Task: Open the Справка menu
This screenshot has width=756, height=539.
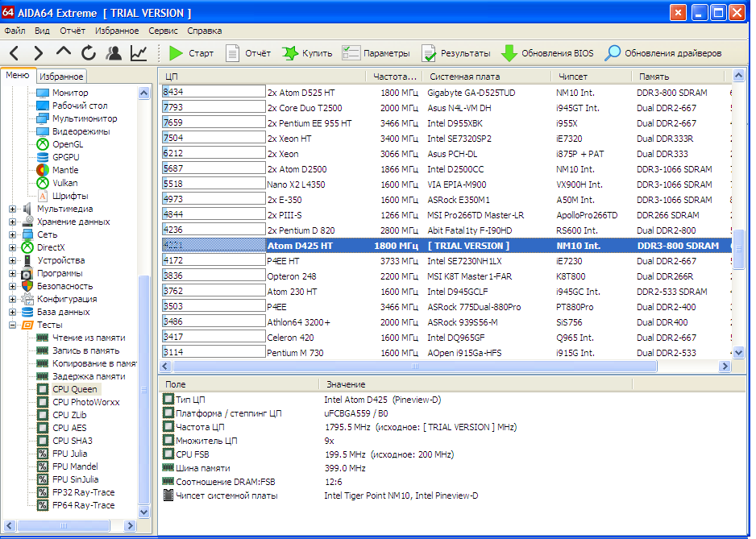Action: click(x=205, y=31)
